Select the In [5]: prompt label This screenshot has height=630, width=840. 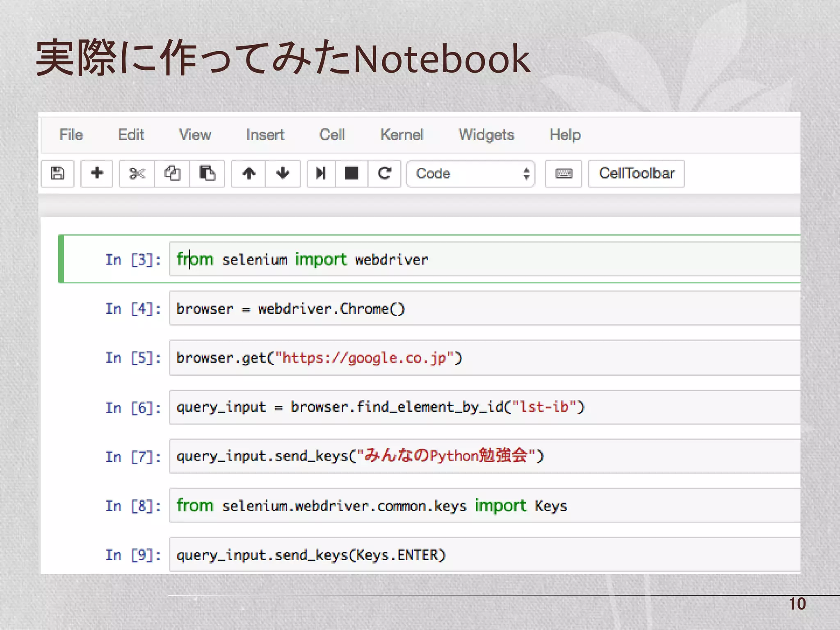(133, 358)
